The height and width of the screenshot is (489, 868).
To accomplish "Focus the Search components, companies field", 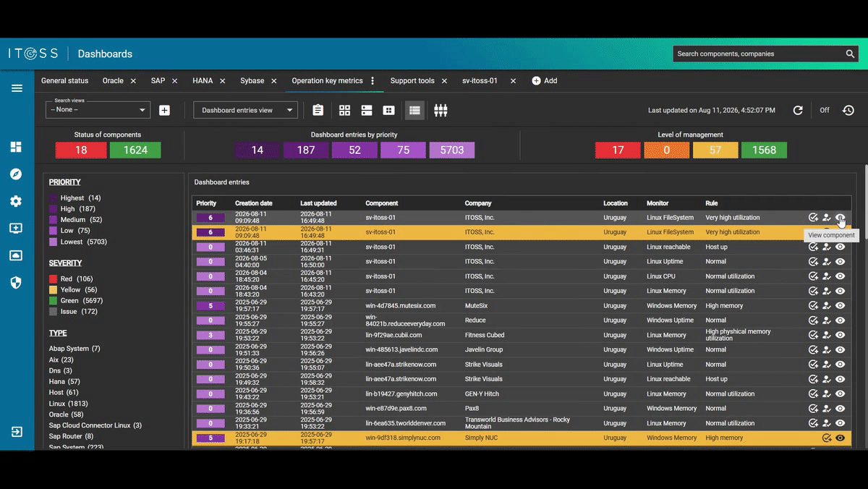I will tap(758, 54).
